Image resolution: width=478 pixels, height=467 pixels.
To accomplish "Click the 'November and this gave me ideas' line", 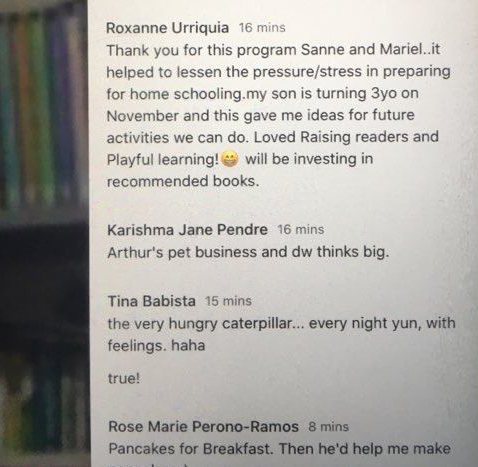I will click(x=260, y=116).
